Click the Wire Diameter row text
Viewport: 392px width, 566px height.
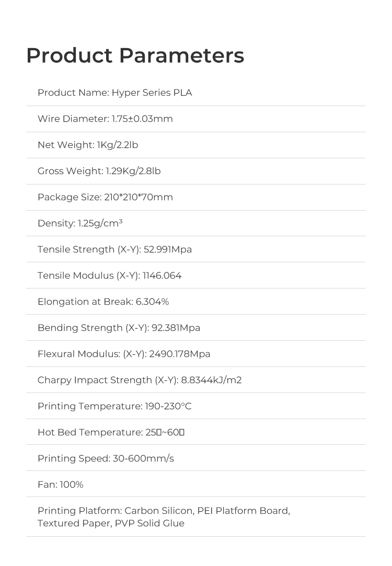105,119
